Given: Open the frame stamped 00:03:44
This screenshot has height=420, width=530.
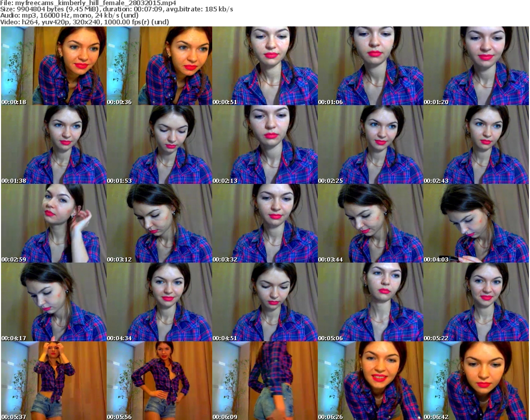Looking at the screenshot, I should (x=371, y=224).
